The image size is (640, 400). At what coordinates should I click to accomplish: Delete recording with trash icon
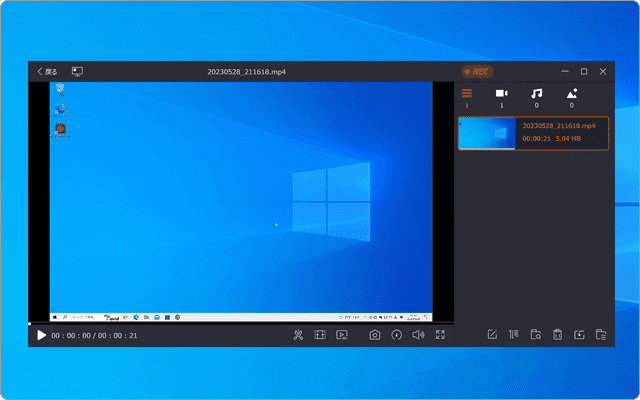click(558, 335)
